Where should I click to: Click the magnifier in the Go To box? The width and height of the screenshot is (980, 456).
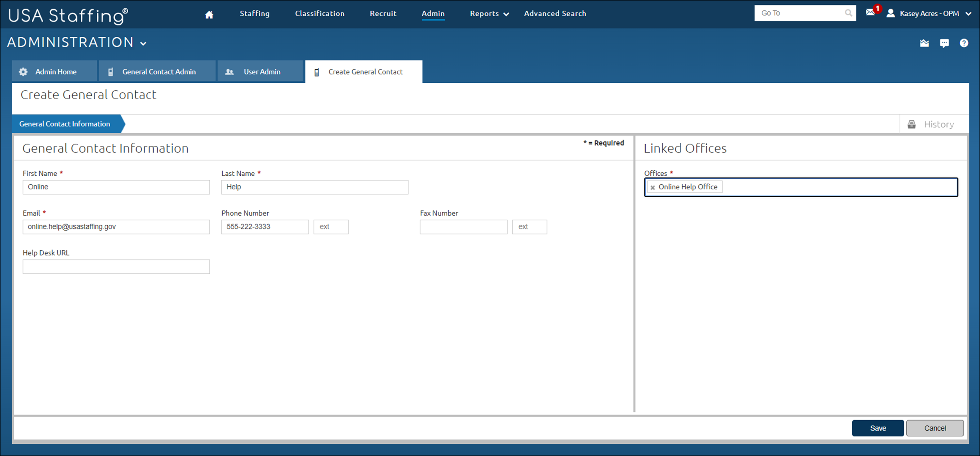point(848,13)
